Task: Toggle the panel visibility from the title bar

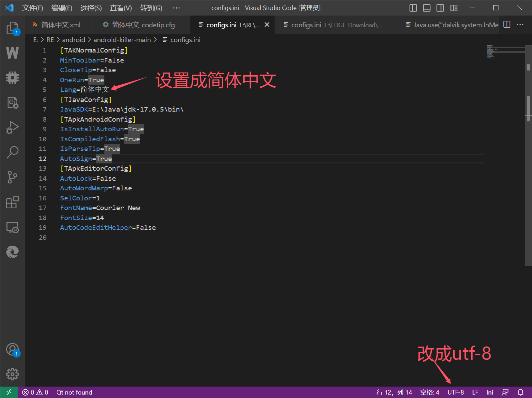Action: pyautogui.click(x=427, y=8)
